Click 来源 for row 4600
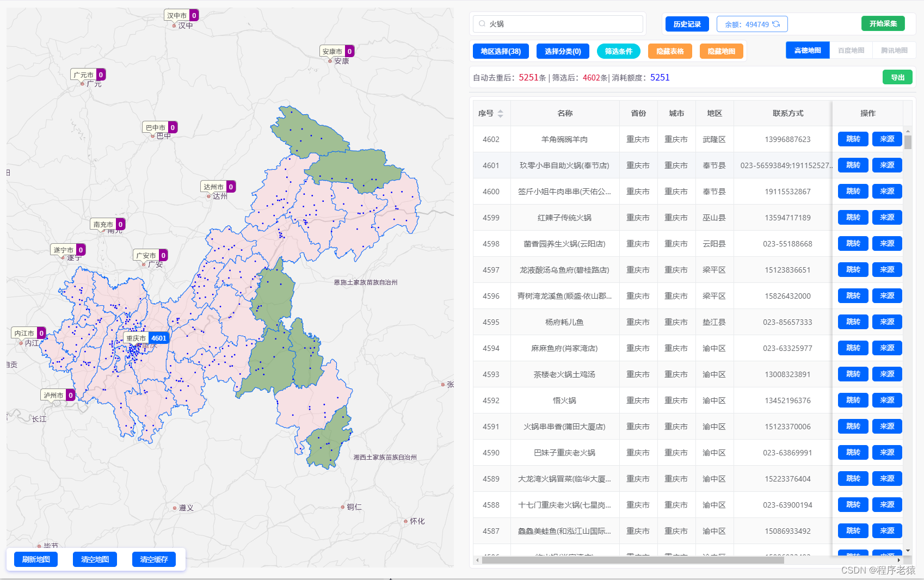This screenshot has height=580, width=924. [x=887, y=191]
